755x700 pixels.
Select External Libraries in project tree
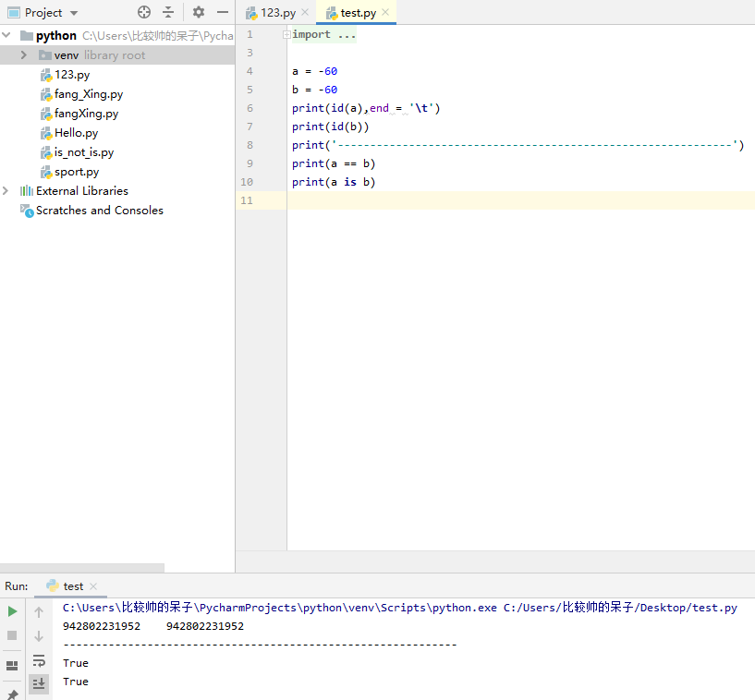(82, 191)
